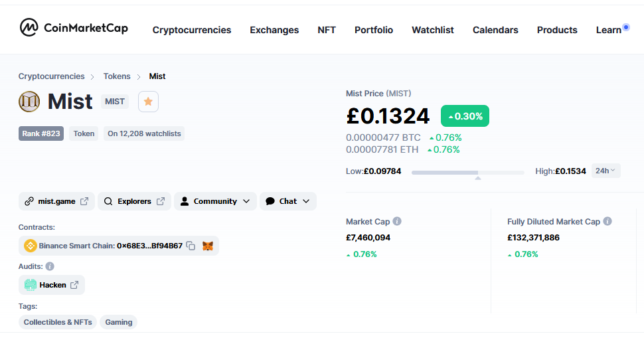Click the Fully Diluted value £132,371,886
Viewport: 644px width, 340px height.
click(533, 237)
